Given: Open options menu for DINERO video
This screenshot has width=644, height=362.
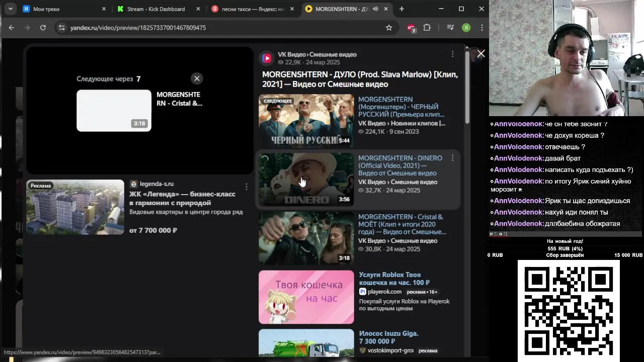Looking at the screenshot, I should [452, 158].
